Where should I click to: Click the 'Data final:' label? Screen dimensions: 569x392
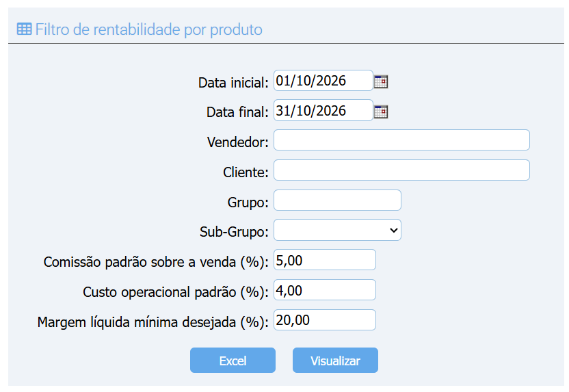coord(237,112)
